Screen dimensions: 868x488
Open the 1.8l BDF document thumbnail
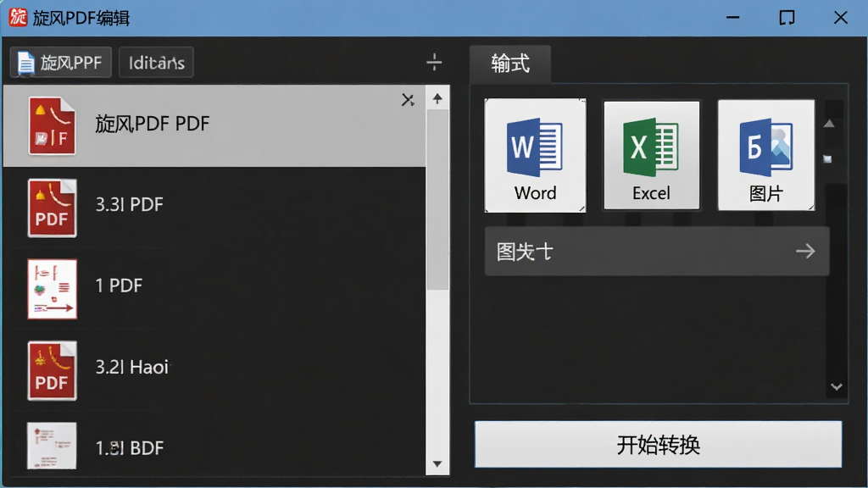click(x=52, y=446)
